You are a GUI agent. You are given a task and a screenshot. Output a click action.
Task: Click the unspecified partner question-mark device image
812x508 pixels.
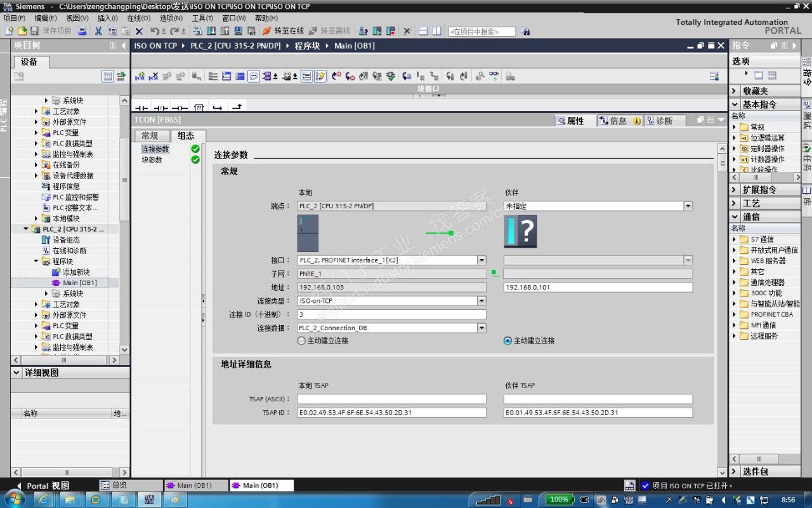(x=521, y=231)
